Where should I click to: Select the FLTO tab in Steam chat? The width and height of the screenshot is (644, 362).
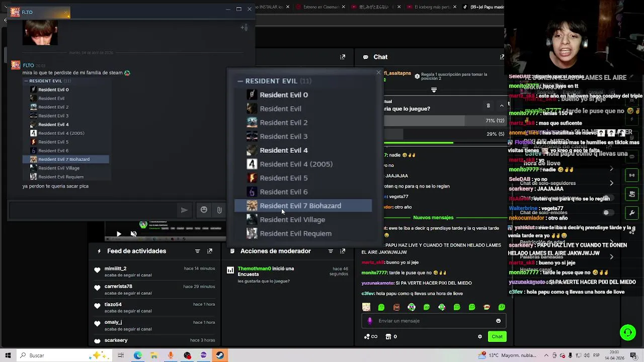(x=39, y=12)
